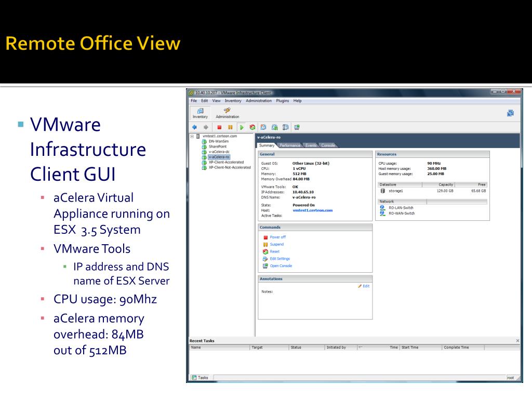Click the DN-WanSim VM icon

point(204,141)
